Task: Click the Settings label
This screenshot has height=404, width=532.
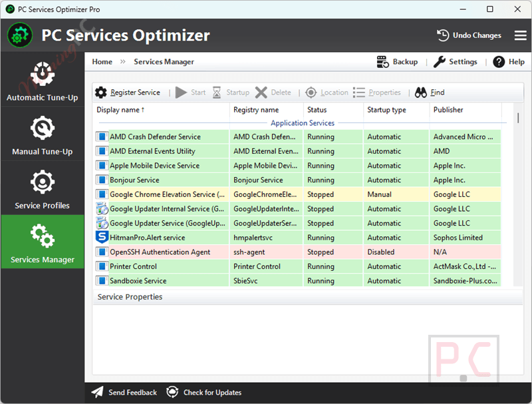Action: pyautogui.click(x=463, y=62)
